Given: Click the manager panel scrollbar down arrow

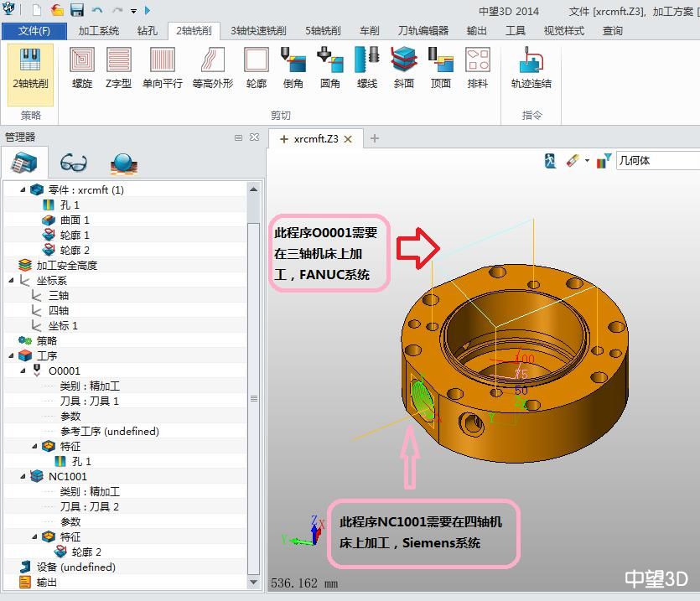Looking at the screenshot, I should tap(254, 582).
